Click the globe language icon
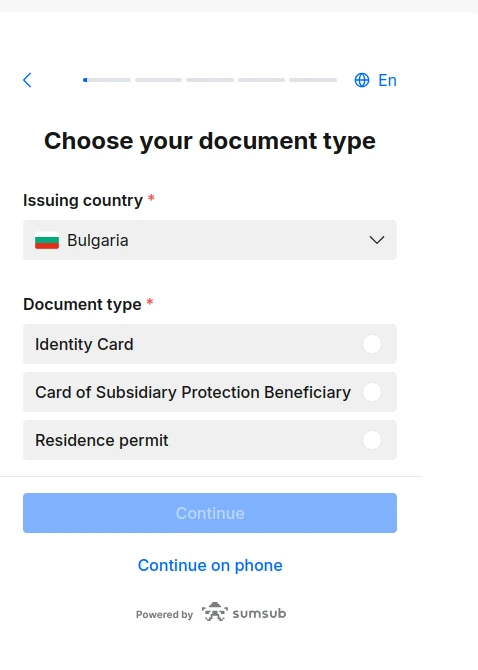Image resolution: width=478 pixels, height=670 pixels. [362, 80]
